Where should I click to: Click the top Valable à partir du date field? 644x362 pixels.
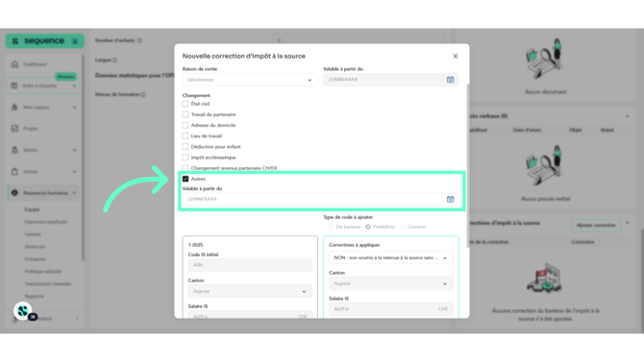click(x=390, y=80)
